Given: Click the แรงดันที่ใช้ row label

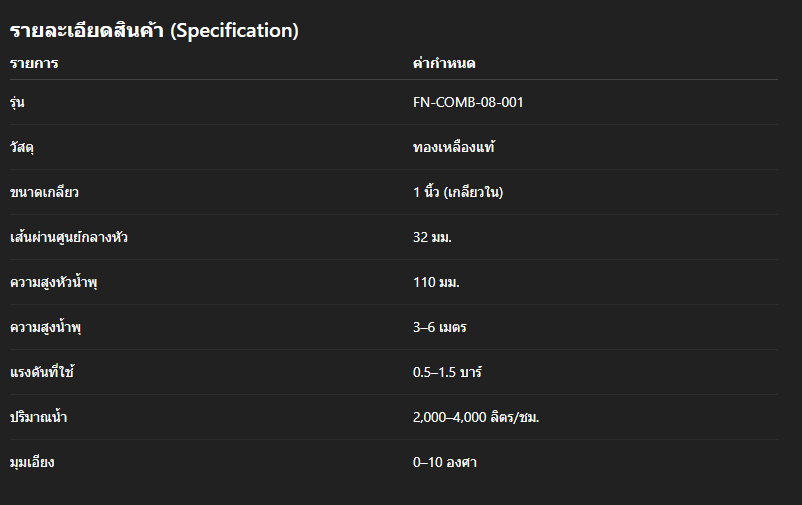Looking at the screenshot, I should tap(42, 372).
